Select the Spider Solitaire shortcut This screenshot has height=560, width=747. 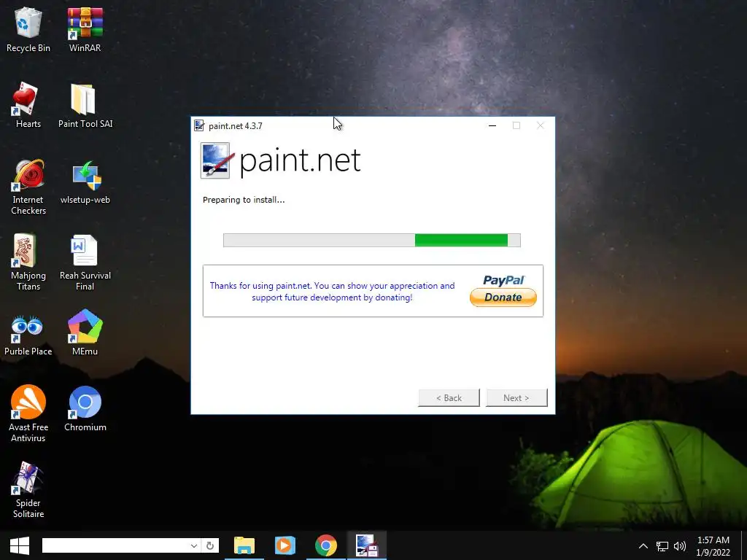tap(28, 489)
